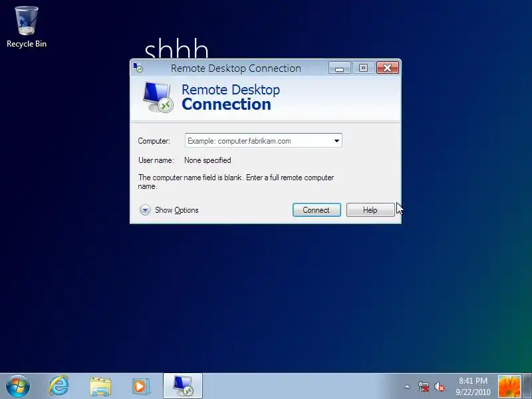This screenshot has height=399, width=532.
Task: Open the Computer combo box dropdown arrow
Action: point(336,141)
